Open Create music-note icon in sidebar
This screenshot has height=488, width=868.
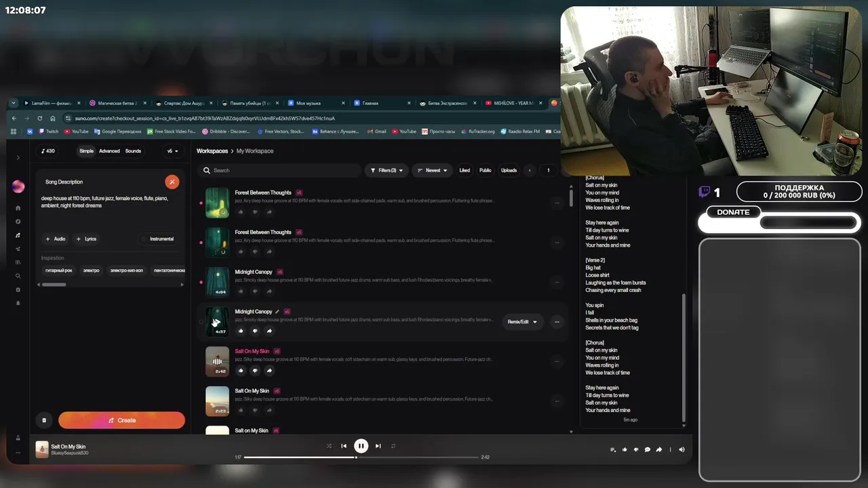pos(18,235)
